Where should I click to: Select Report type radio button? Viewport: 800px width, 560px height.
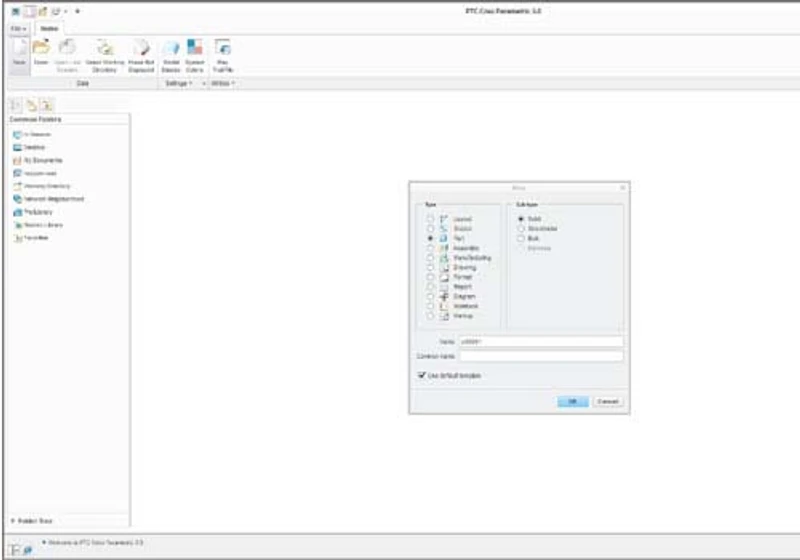[430, 287]
